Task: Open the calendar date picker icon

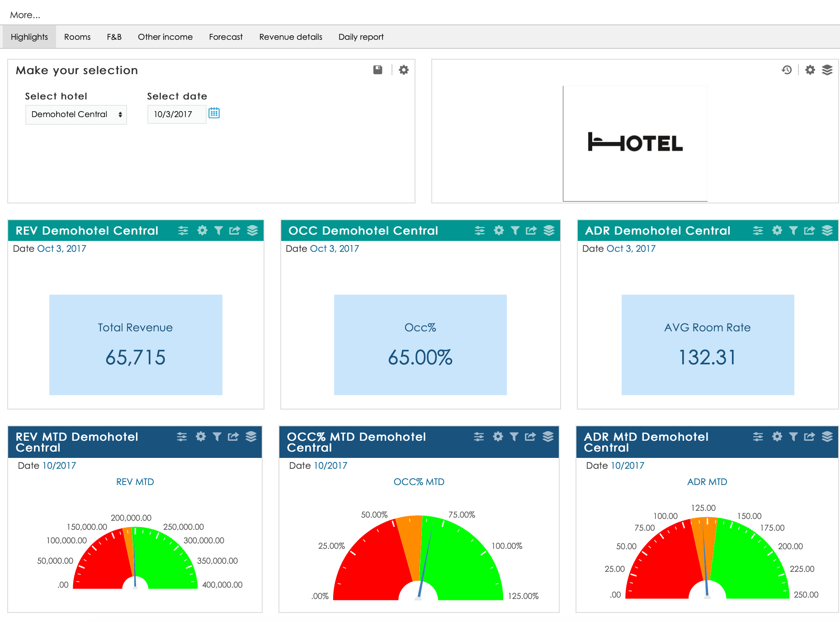Action: [x=214, y=113]
